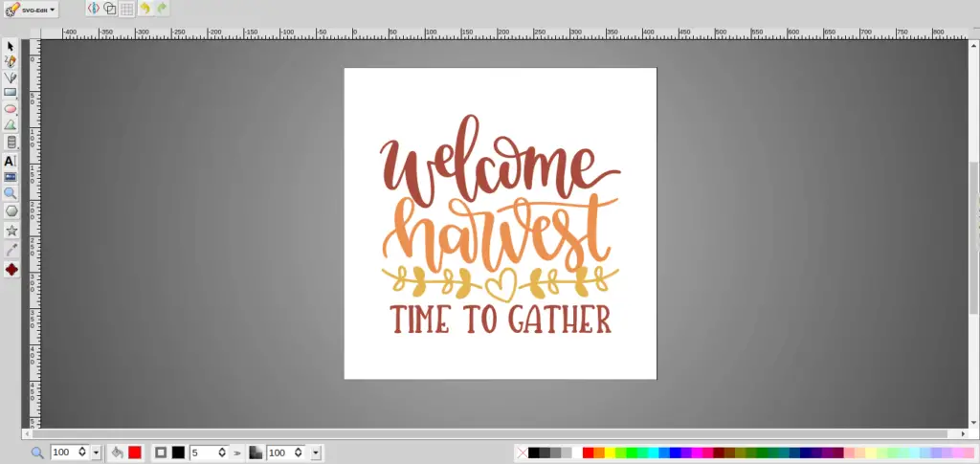Click the Zoom magnifier tool in sidebar
This screenshot has width=980, height=464.
11,193
